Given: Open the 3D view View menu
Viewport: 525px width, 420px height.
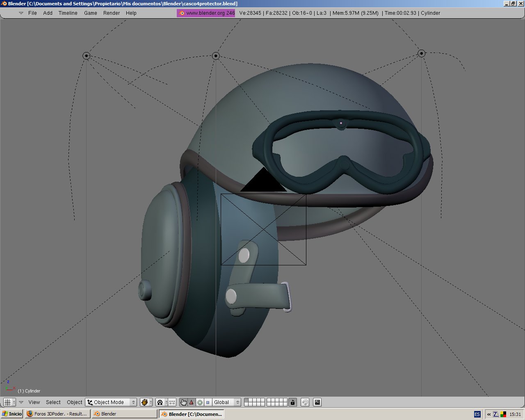Looking at the screenshot, I should [34, 402].
